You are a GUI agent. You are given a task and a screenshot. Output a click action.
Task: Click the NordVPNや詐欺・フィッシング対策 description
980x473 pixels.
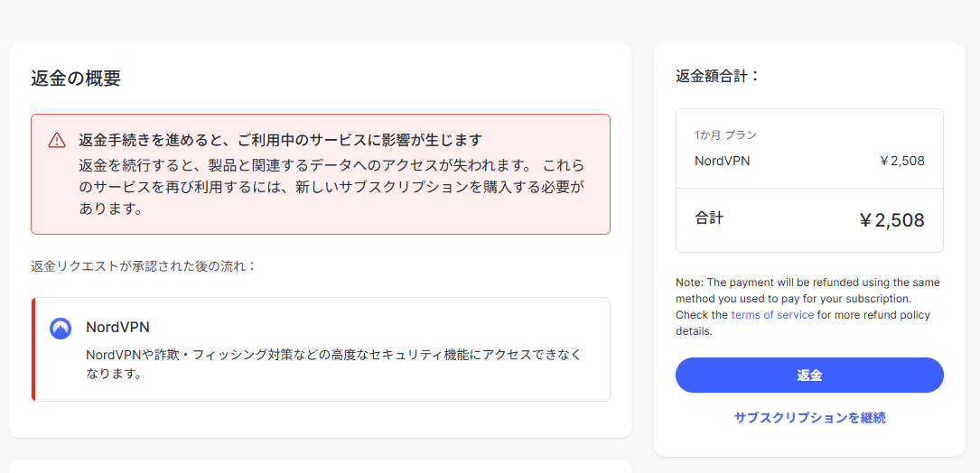coord(334,365)
